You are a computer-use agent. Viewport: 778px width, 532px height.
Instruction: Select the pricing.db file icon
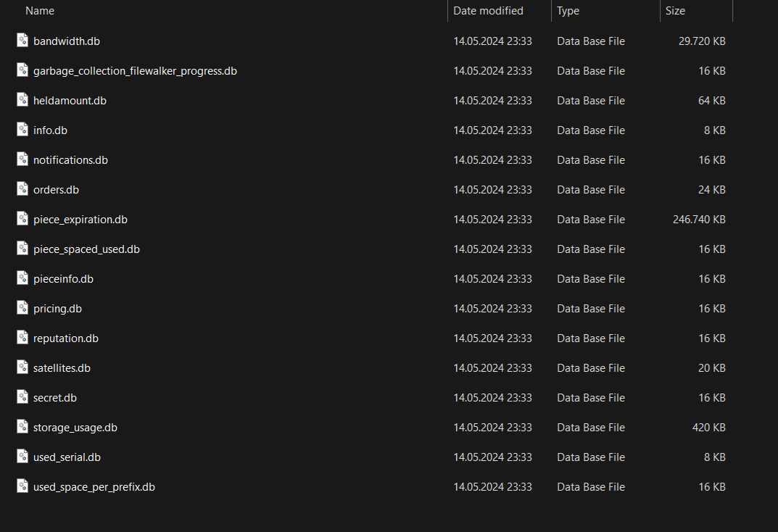coord(22,308)
